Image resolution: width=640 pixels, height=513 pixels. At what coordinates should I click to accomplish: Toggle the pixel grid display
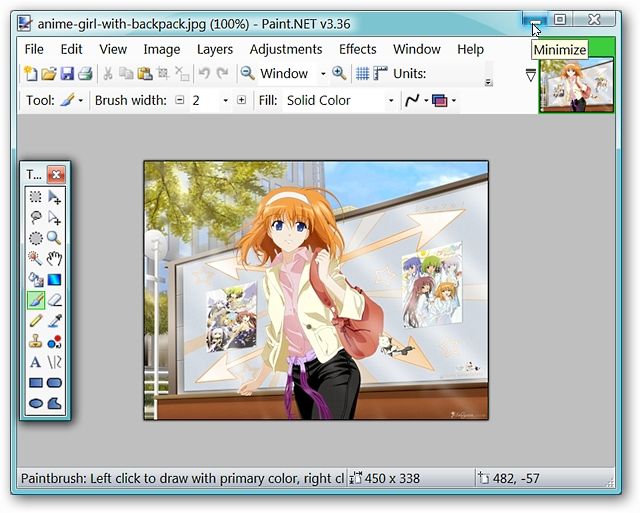tap(362, 74)
